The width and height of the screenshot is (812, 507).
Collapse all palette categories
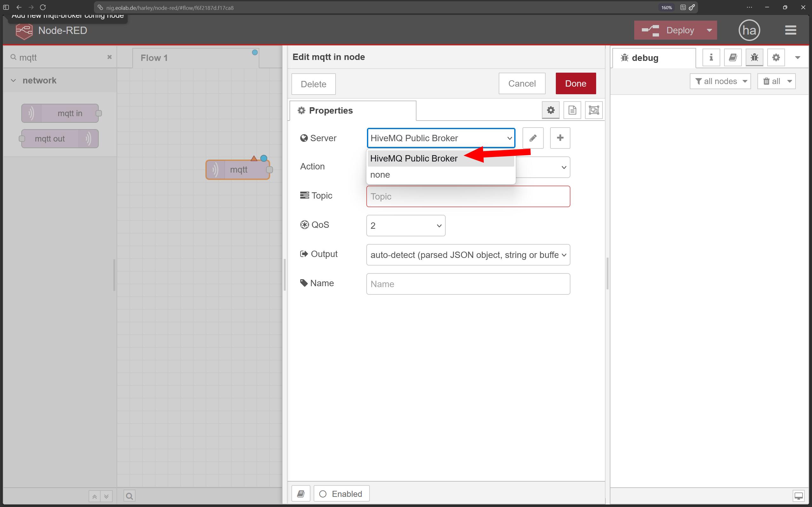pos(94,496)
